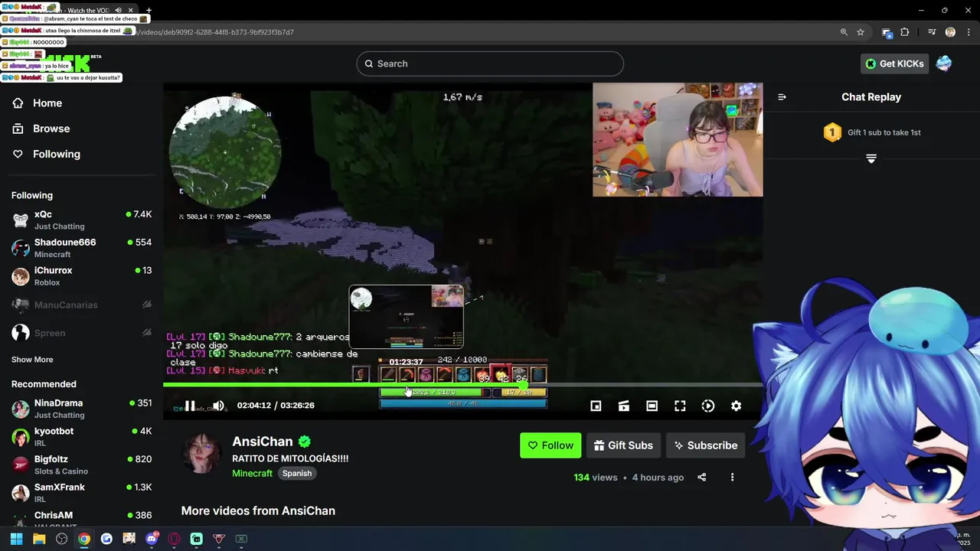The width and height of the screenshot is (980, 551).
Task: Open a new Chrome tab
Action: 149,11
